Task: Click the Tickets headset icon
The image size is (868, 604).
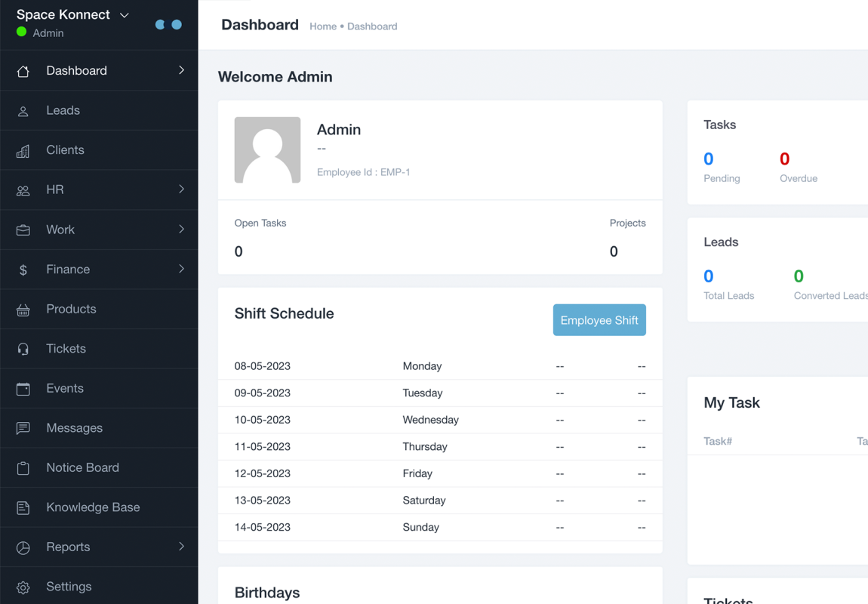Action: click(23, 350)
